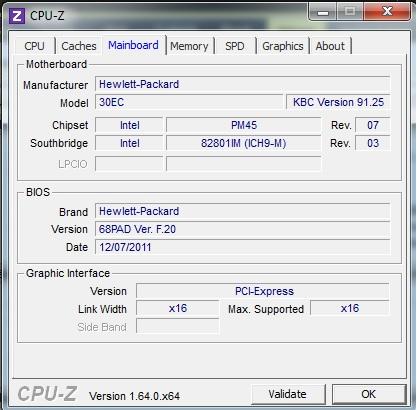Click the Manufacturer field Hewlett-Packard
417x410 pixels.
242,84
